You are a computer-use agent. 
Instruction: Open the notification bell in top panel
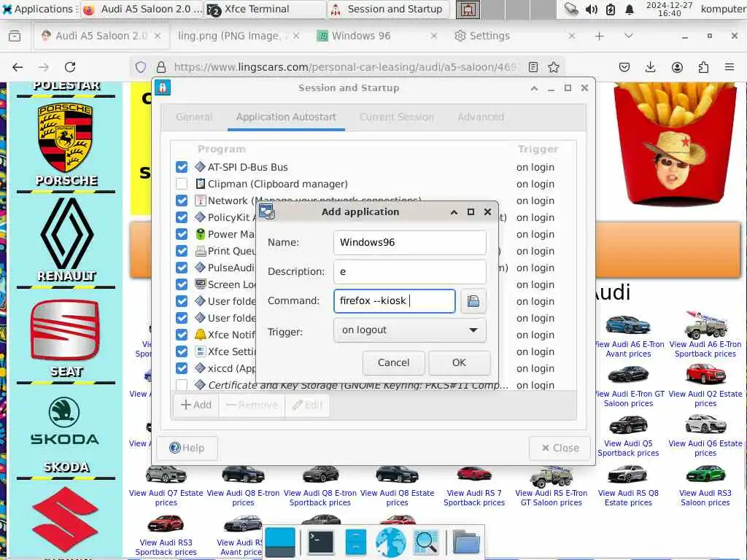point(630,9)
